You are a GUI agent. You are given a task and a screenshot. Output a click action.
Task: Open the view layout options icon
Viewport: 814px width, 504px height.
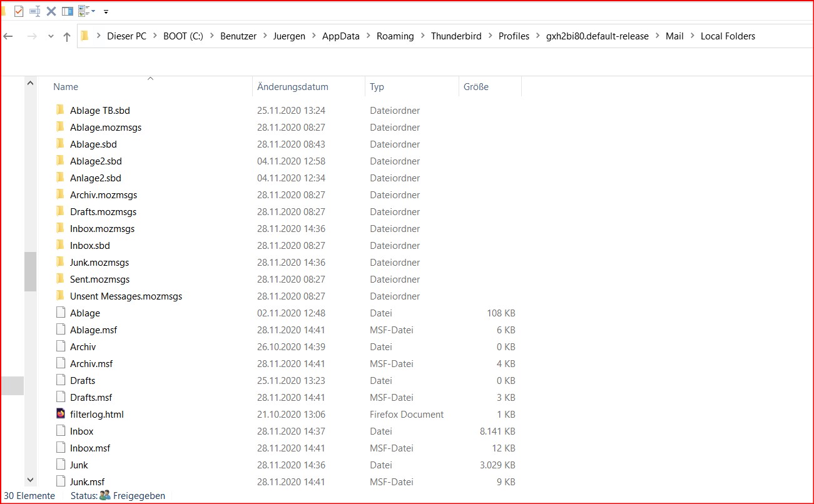point(83,11)
